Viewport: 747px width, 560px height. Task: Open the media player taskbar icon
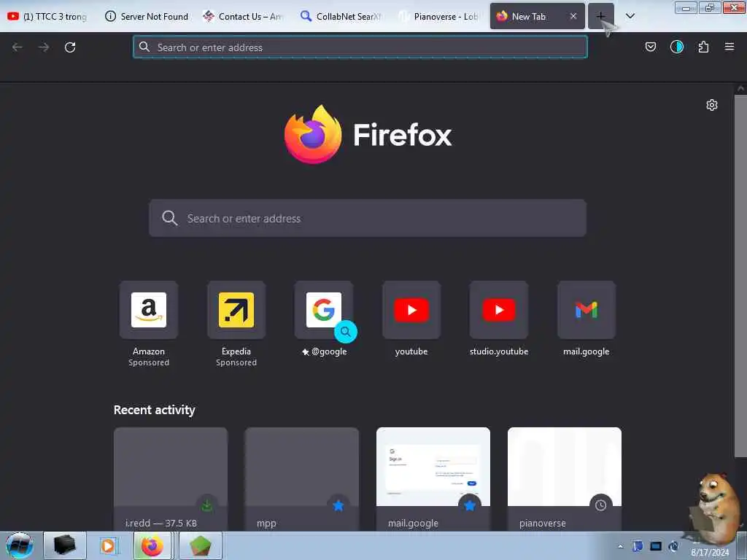pyautogui.click(x=108, y=545)
